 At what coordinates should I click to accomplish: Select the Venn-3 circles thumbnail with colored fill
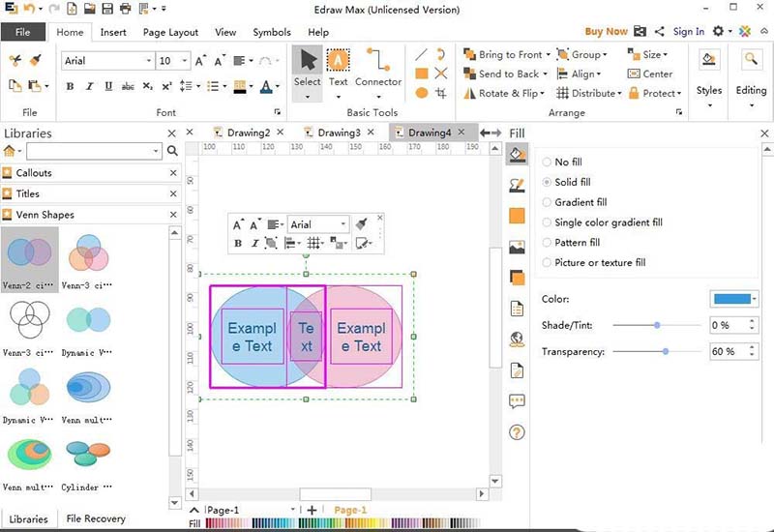[x=89, y=253]
